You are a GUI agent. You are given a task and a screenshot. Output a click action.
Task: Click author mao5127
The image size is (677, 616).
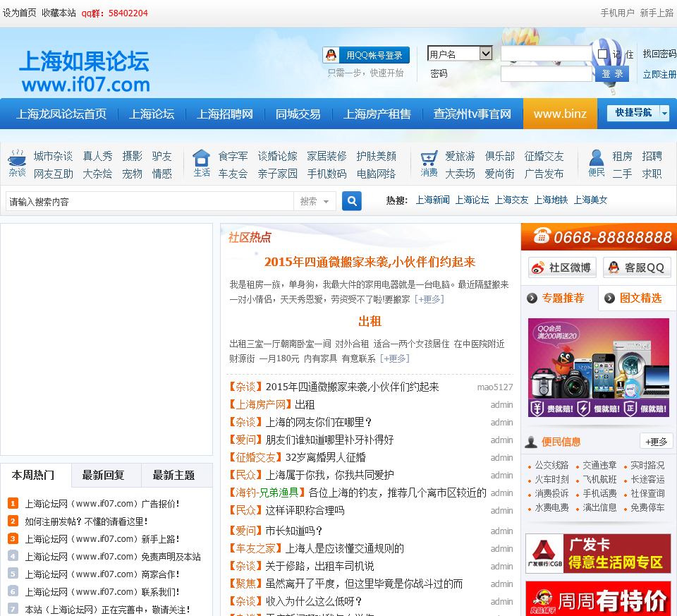[x=495, y=387]
